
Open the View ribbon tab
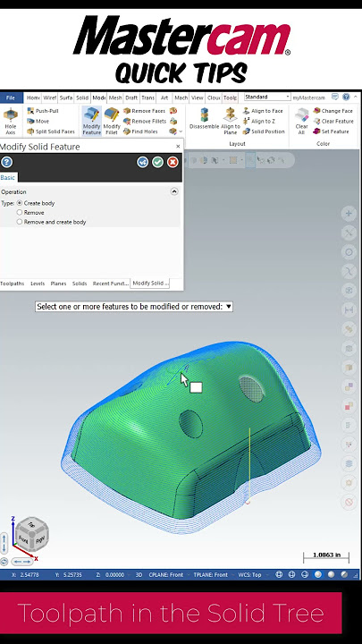click(198, 97)
